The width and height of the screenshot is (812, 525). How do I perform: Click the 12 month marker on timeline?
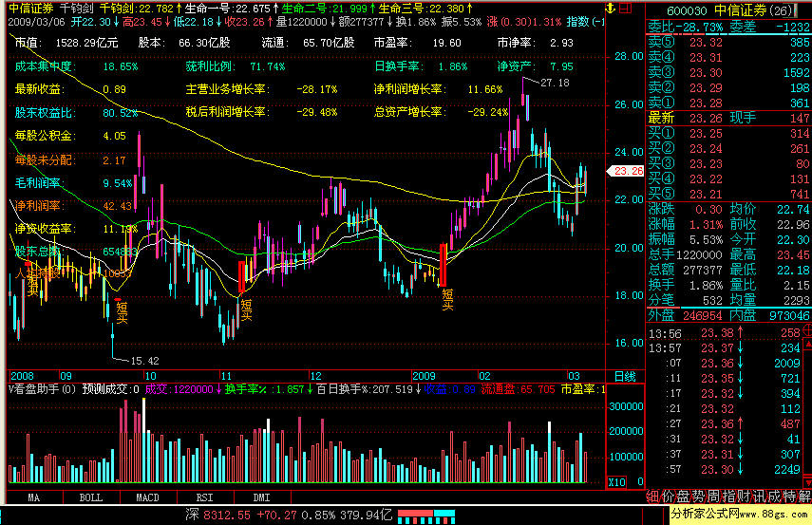coord(315,376)
